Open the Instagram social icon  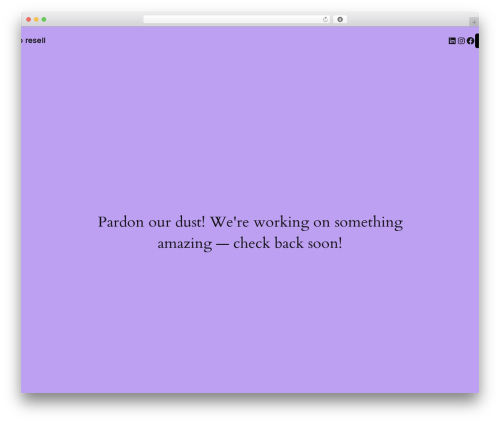coord(461,41)
